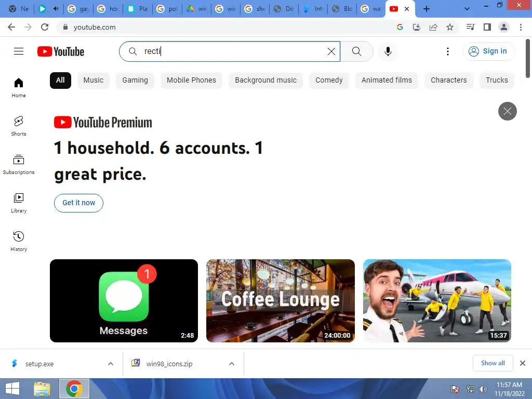532x399 pixels.
Task: Click the share page icon in address bar
Action: click(x=433, y=27)
